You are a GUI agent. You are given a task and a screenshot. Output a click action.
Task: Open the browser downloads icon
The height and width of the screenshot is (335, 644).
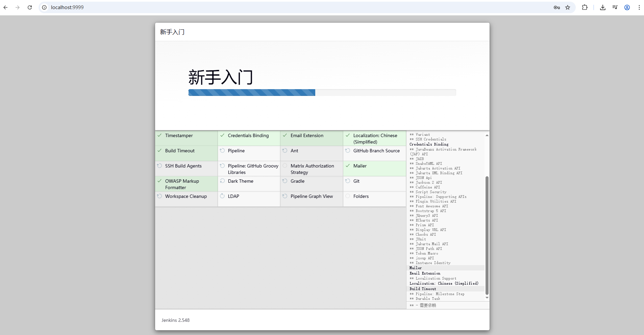point(602,7)
